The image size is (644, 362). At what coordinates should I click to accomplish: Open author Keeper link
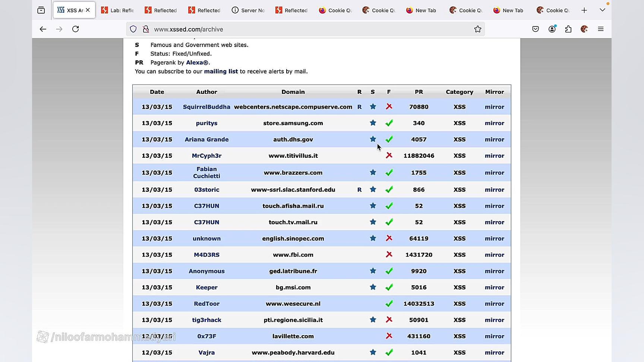[206, 288]
